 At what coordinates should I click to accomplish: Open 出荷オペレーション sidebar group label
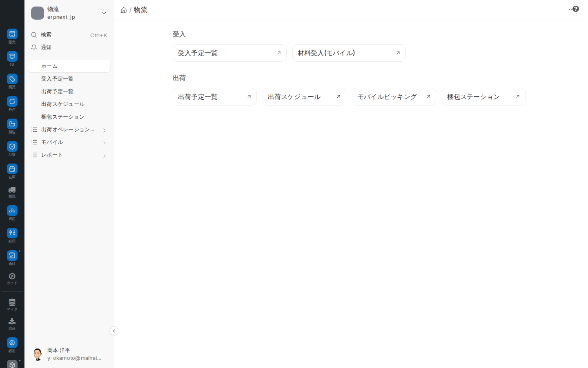[x=68, y=130]
